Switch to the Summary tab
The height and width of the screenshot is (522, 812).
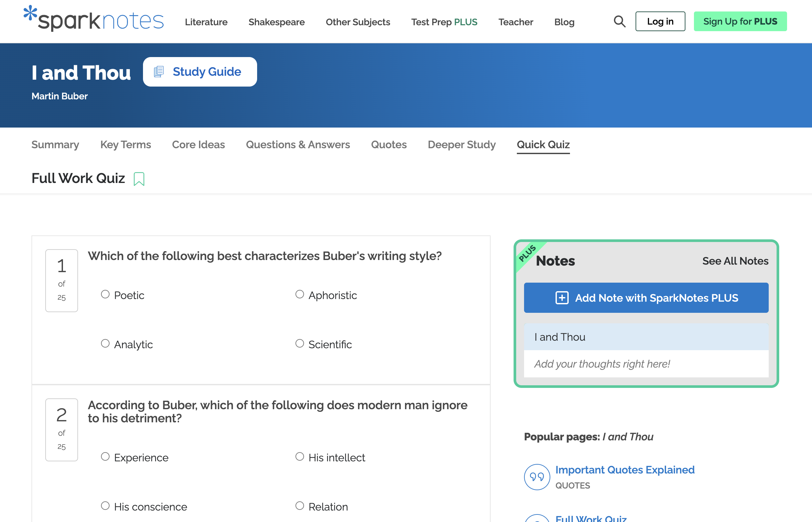point(55,145)
